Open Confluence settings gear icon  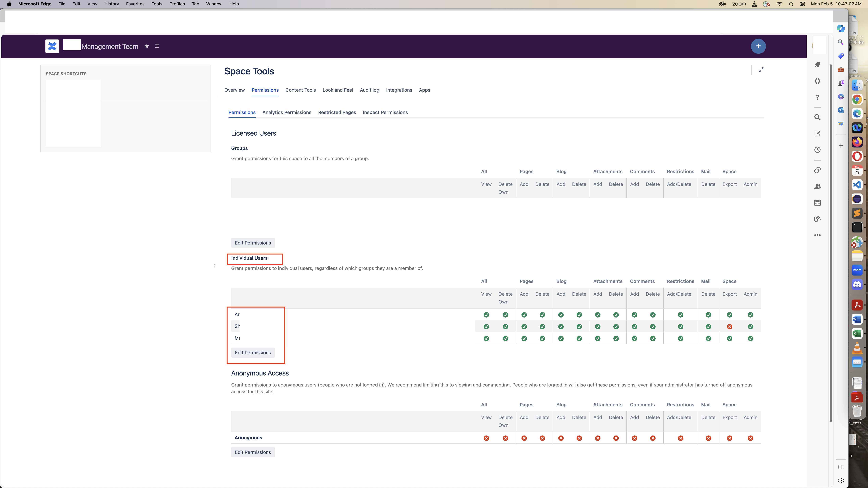coord(817,81)
